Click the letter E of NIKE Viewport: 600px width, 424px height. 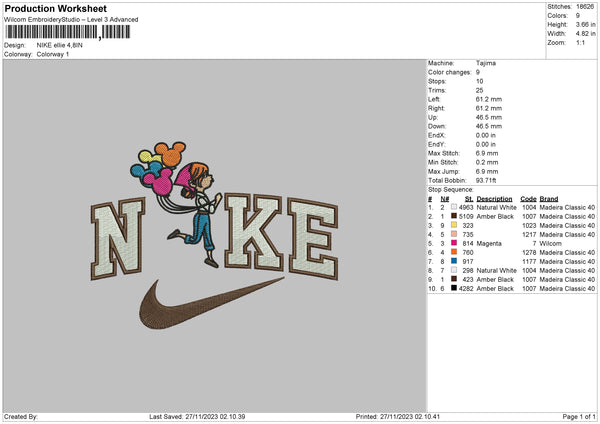click(313, 239)
